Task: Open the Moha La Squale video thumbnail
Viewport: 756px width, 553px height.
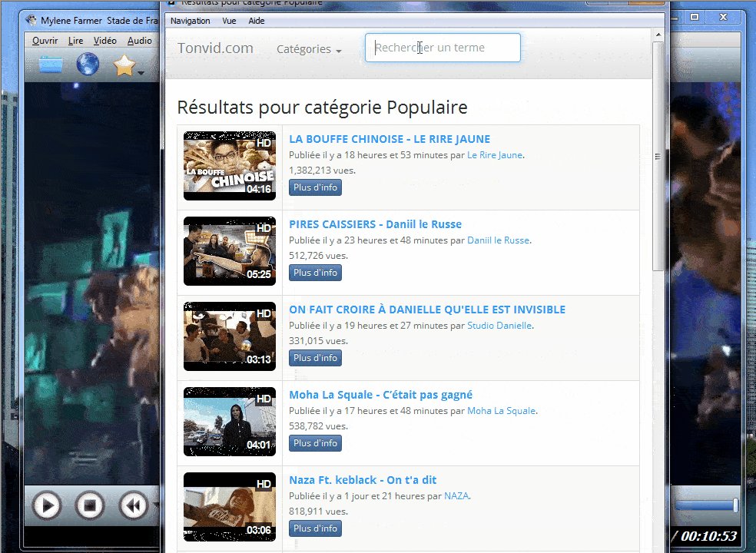Action: [230, 422]
